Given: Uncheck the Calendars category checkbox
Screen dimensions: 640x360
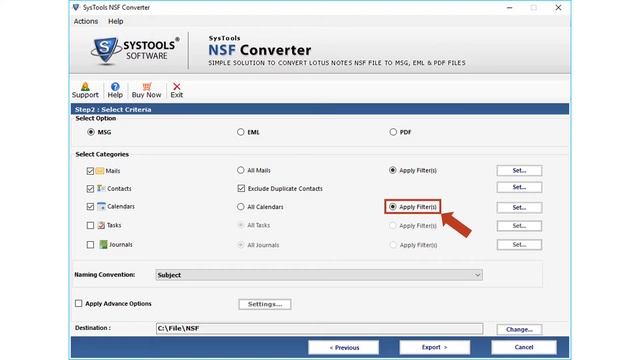Looking at the screenshot, I should pos(90,207).
